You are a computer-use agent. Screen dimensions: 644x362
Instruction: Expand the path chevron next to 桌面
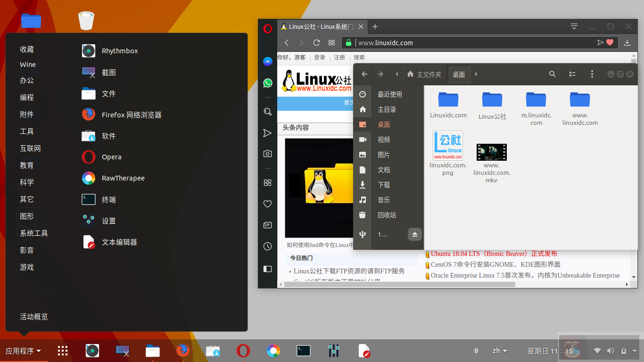coord(476,74)
